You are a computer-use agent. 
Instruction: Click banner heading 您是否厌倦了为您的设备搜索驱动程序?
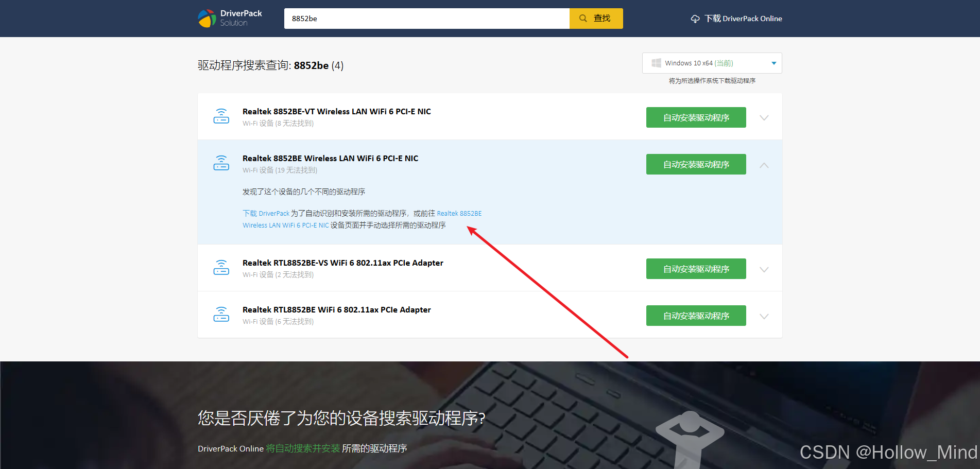coord(341,418)
